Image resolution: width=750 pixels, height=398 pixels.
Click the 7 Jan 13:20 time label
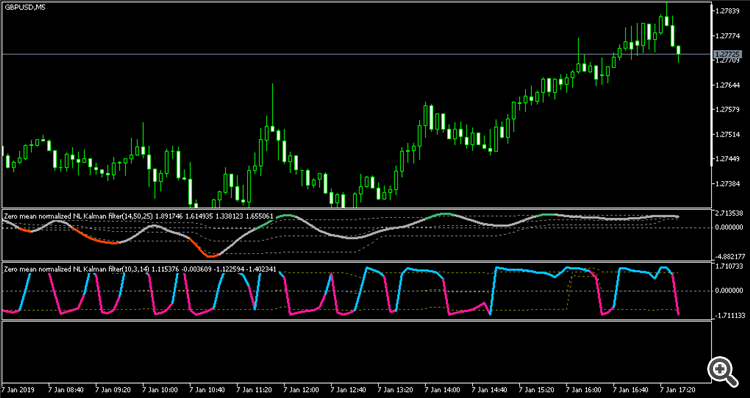coord(395,390)
